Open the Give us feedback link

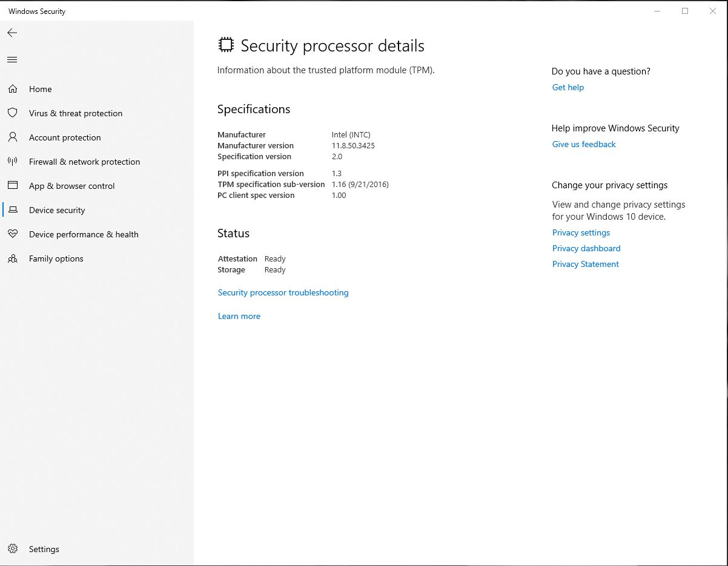click(583, 144)
